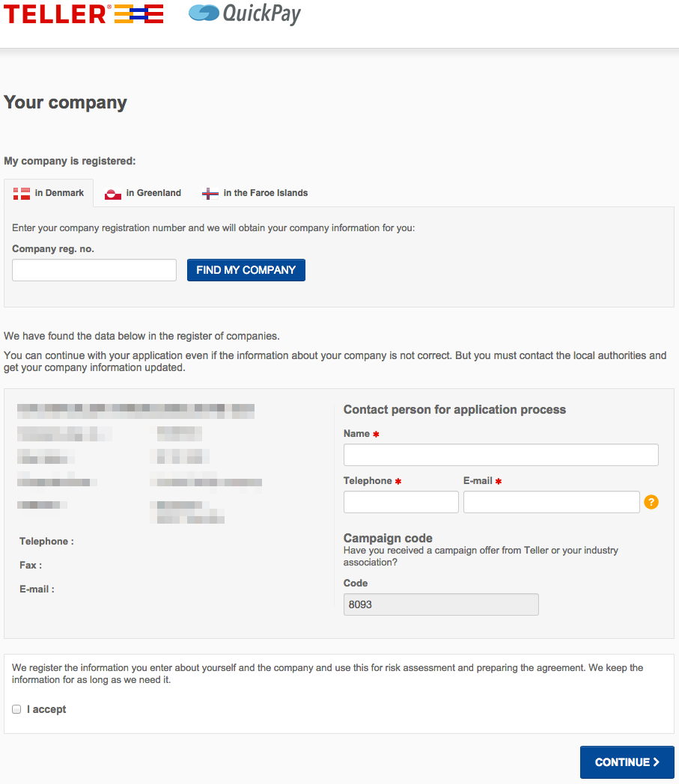Image resolution: width=679 pixels, height=784 pixels.
Task: Tick the I accept checkbox
Action: coord(16,709)
